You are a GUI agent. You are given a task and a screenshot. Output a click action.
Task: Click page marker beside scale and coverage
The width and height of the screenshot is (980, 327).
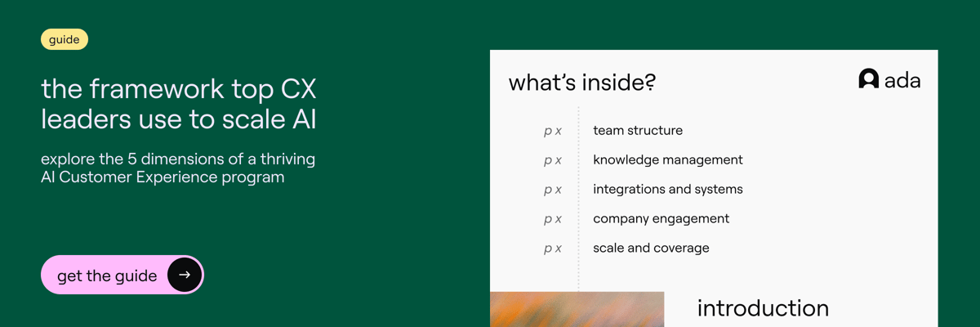point(553,249)
